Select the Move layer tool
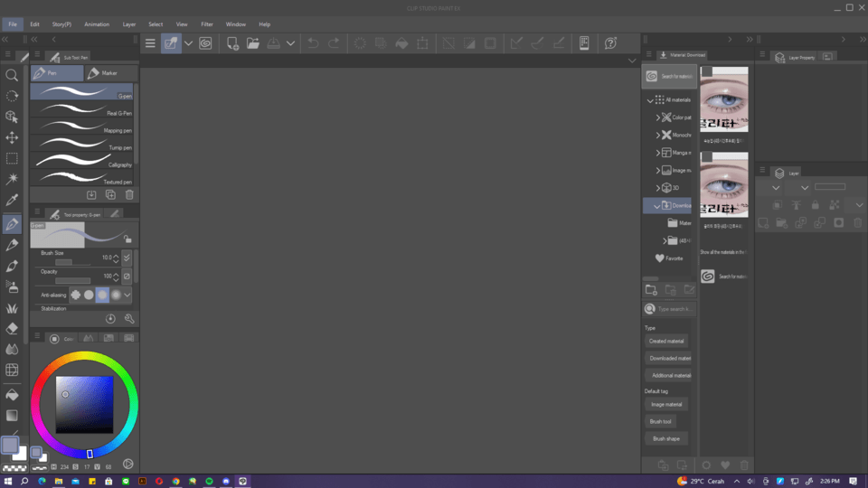Image resolution: width=868 pixels, height=488 pixels. point(12,137)
